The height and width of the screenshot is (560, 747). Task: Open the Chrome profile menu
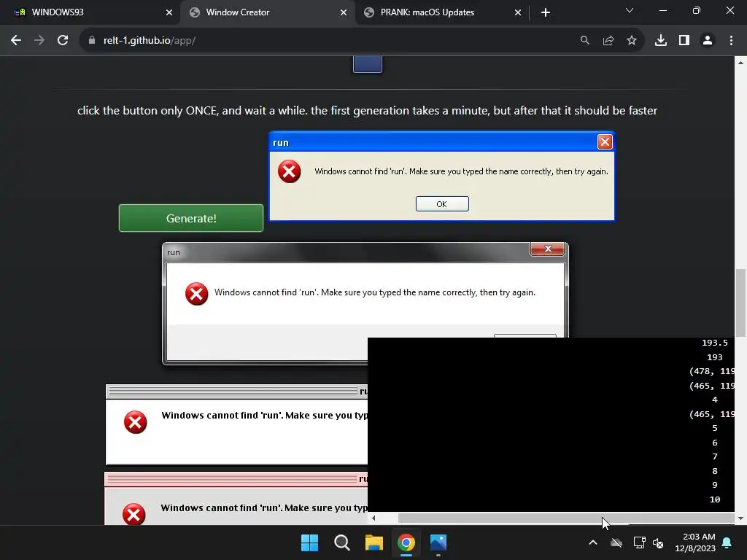click(x=708, y=41)
